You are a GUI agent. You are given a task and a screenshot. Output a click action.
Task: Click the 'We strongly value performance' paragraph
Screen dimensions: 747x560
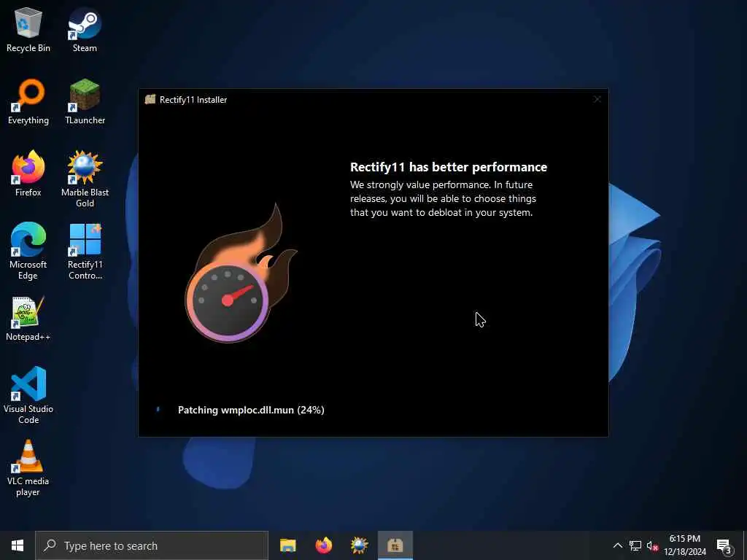pos(443,198)
